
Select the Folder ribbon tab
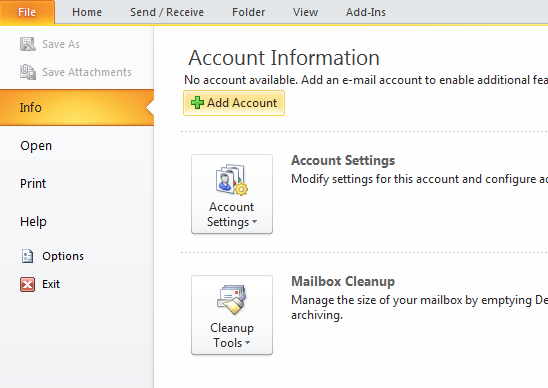248,12
